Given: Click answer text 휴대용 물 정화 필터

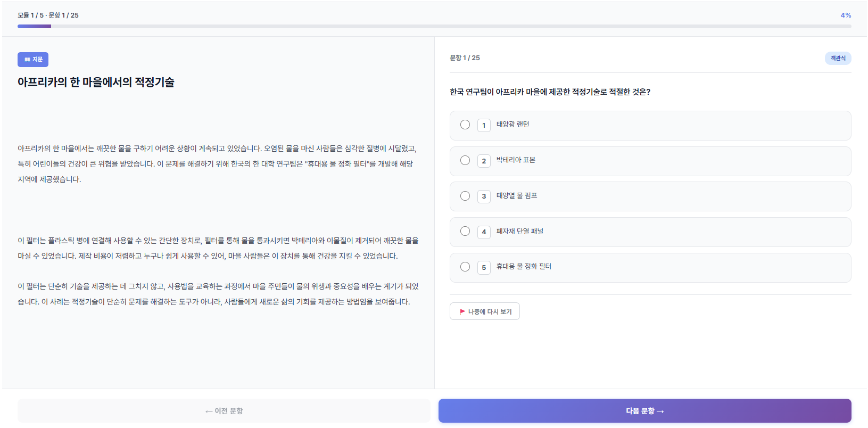Looking at the screenshot, I should pyautogui.click(x=524, y=267).
